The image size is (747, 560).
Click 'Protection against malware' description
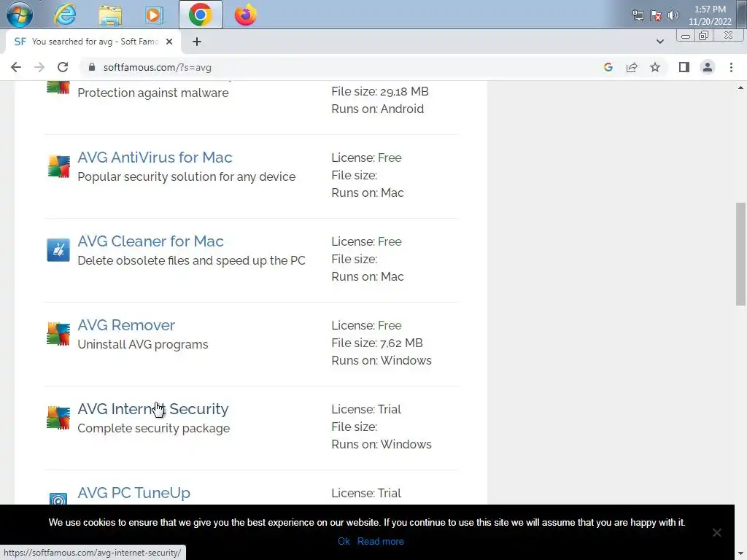(153, 93)
